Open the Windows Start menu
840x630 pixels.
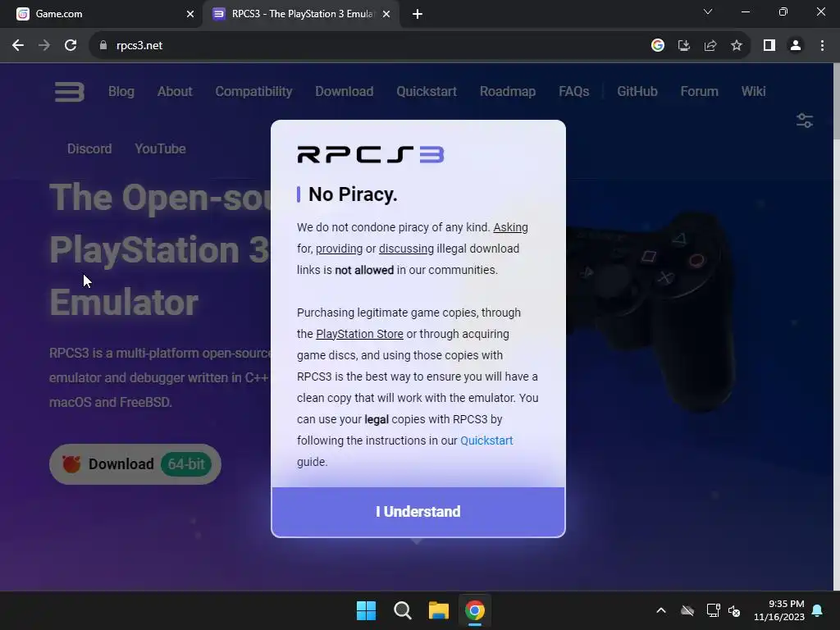(367, 610)
